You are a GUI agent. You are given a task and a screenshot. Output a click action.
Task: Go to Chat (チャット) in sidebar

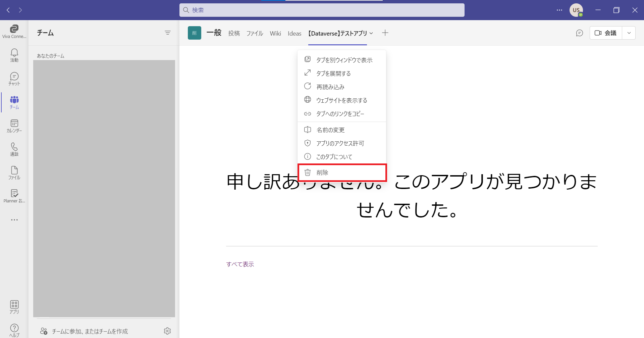click(x=14, y=79)
